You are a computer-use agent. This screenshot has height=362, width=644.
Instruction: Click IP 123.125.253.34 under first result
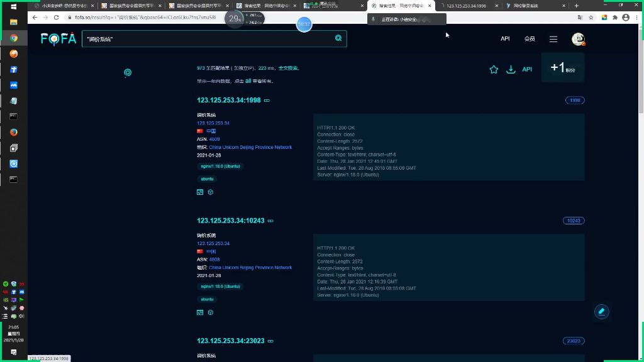[x=213, y=123]
